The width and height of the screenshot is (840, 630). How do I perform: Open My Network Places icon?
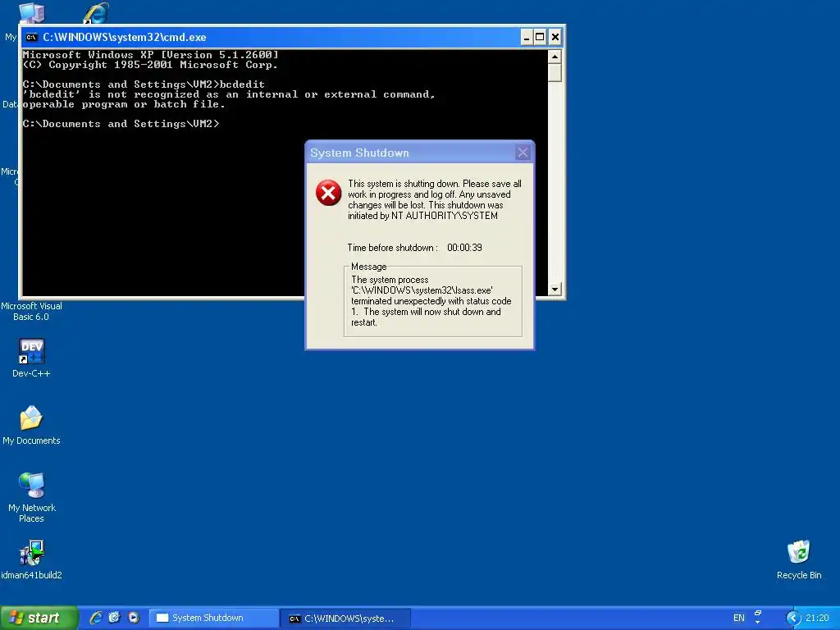tap(32, 486)
